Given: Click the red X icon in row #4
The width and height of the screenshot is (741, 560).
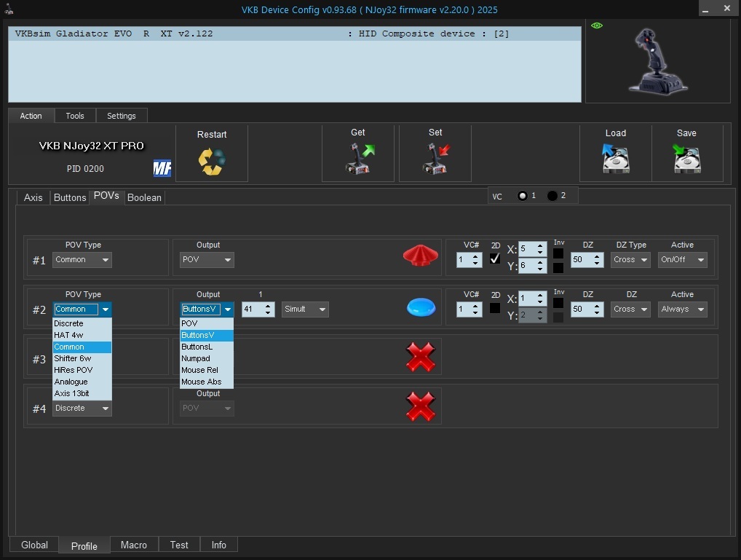Looking at the screenshot, I should (x=420, y=406).
